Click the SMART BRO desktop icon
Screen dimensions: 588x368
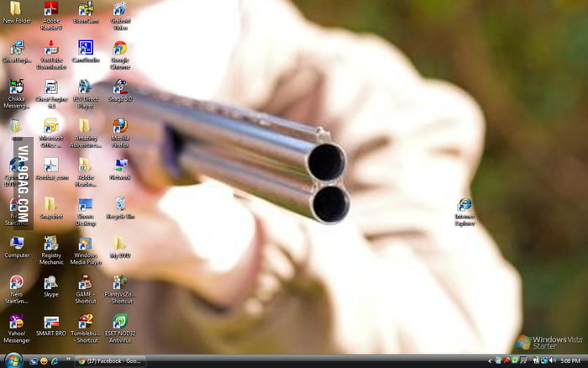[x=51, y=322]
